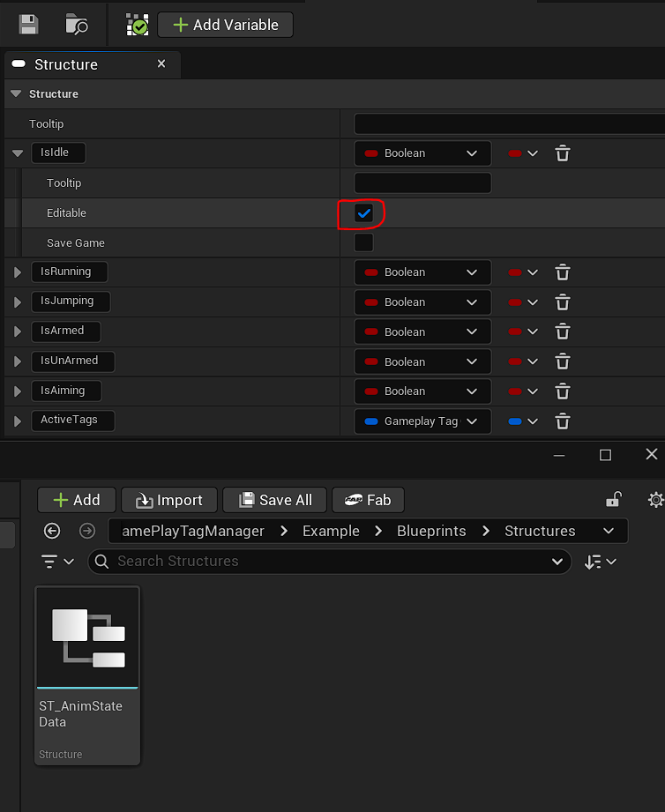Viewport: 665px width, 812px height.
Task: Click the Add Variable button
Action: pos(225,25)
